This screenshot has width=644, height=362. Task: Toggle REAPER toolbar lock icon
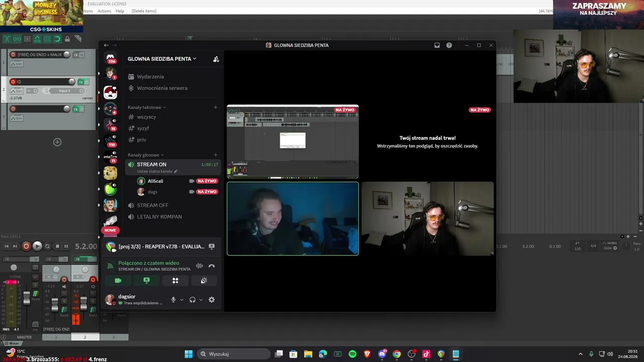click(67, 39)
